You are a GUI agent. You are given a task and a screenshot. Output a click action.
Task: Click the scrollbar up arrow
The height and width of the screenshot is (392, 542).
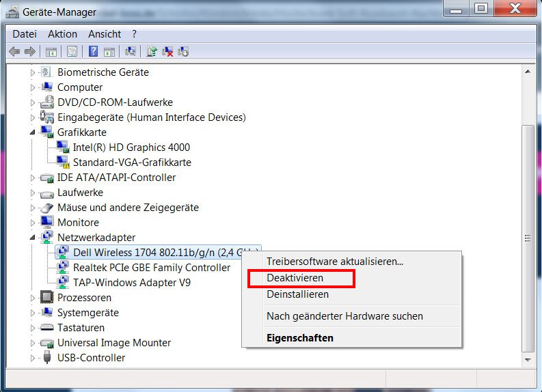click(x=528, y=72)
